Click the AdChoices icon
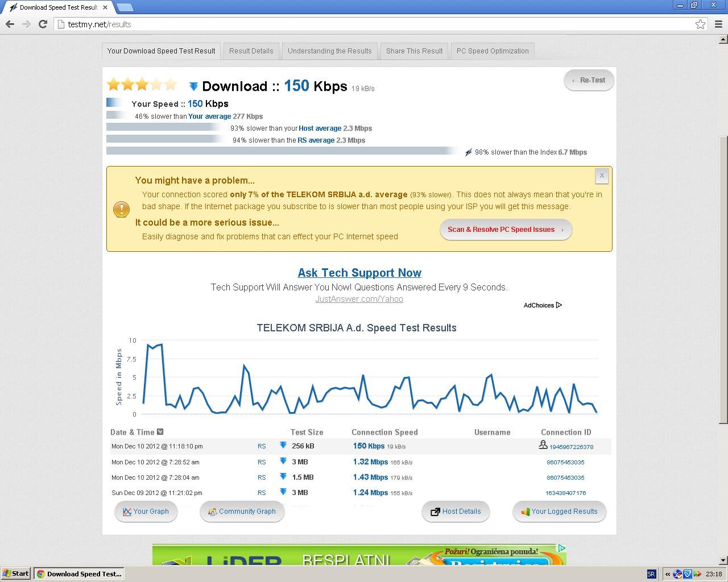The image size is (728, 582). (x=559, y=305)
